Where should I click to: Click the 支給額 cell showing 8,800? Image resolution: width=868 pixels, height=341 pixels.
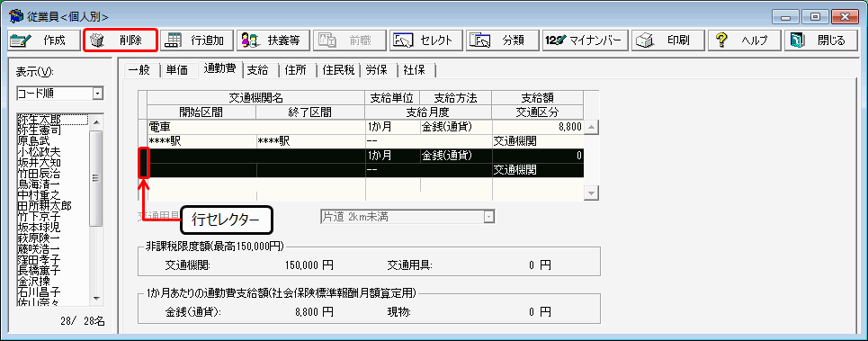point(538,127)
